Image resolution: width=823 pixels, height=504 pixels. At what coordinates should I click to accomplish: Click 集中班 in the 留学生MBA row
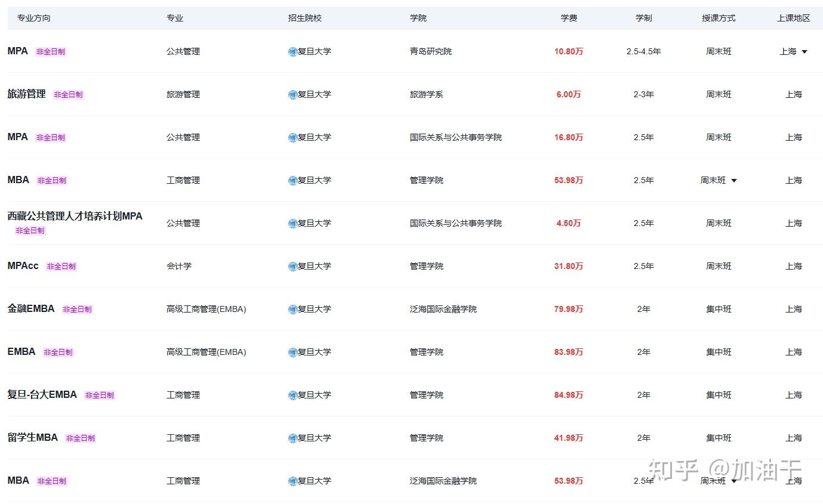pos(719,438)
